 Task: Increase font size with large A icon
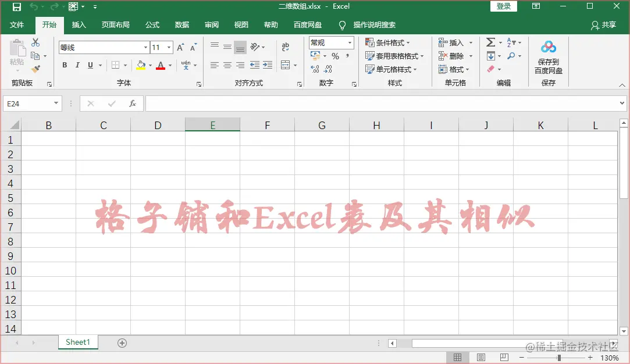point(180,48)
